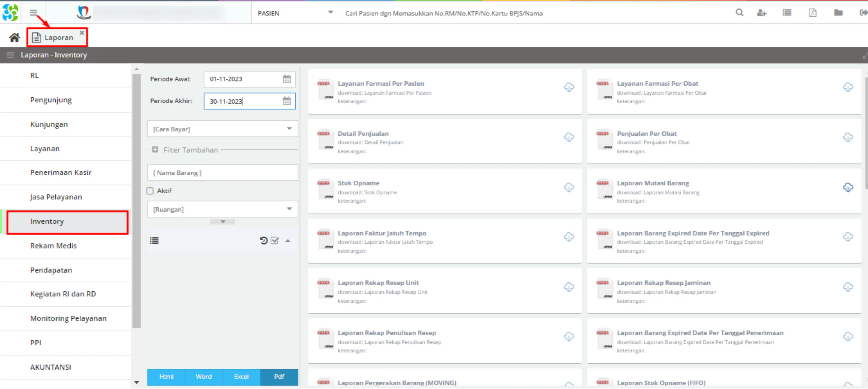Select AKUNTANSI report category
Viewport: 868px width, 389px height.
coord(66,367)
